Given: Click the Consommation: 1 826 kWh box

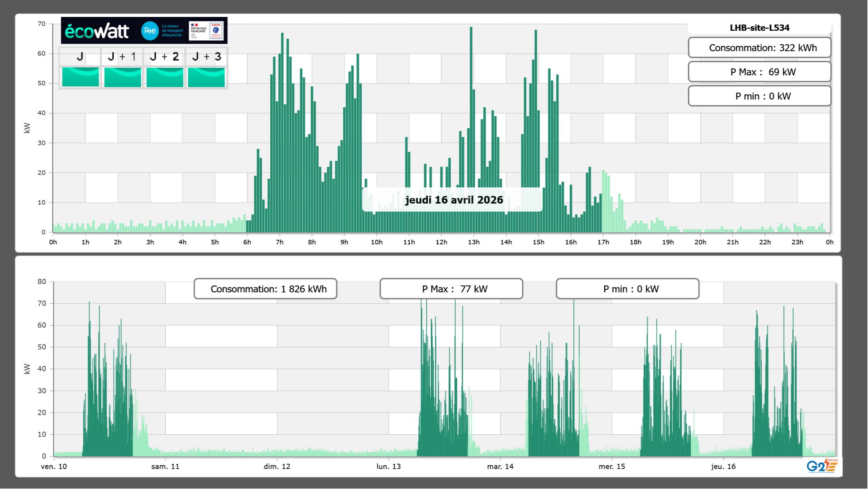Looking at the screenshot, I should point(265,289).
